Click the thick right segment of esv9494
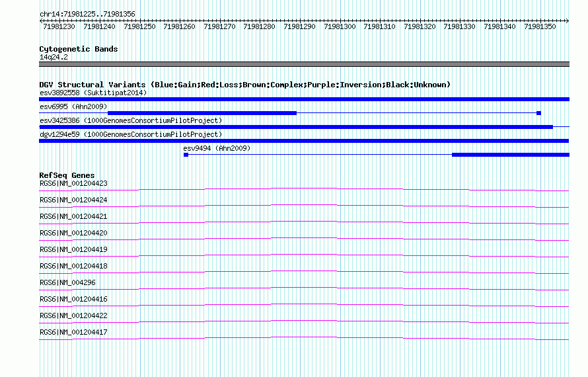 click(x=511, y=155)
